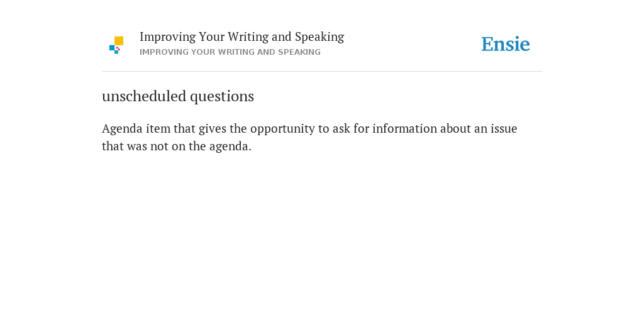
Task: Click the definition paragraph starting 'Agenda item'
Action: point(309,137)
